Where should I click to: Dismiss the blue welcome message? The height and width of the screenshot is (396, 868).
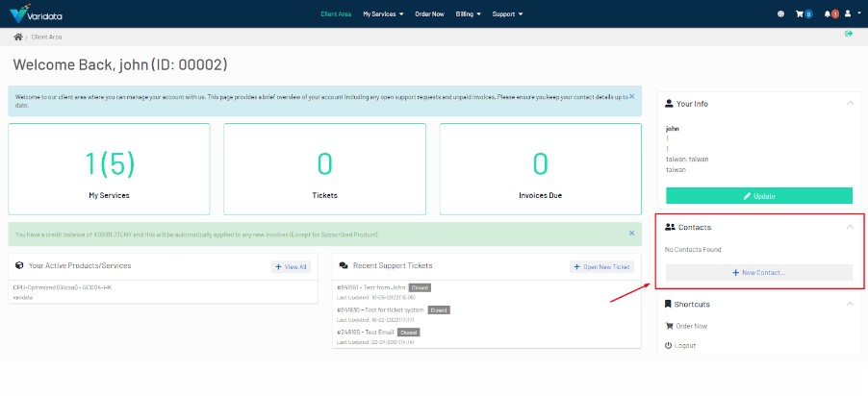(631, 96)
